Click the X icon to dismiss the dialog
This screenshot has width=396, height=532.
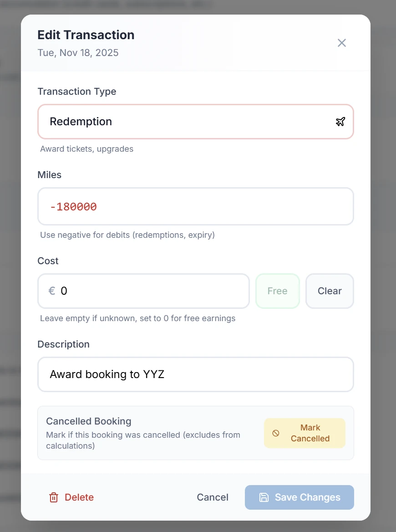click(x=342, y=42)
